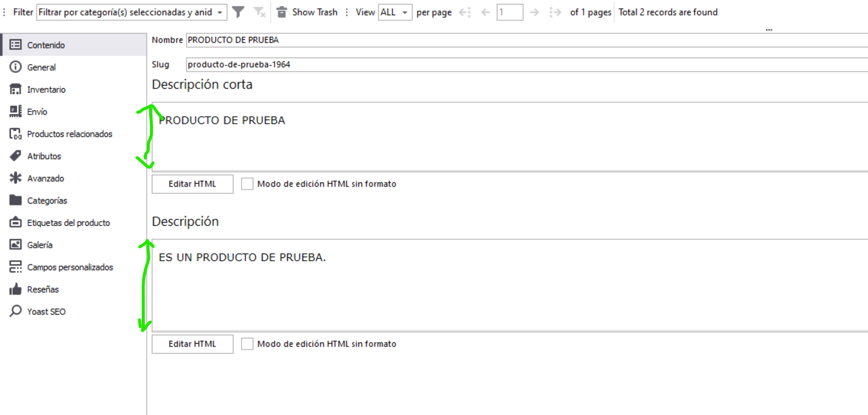Go to previous page arrow
Screen dimensions: 868x415
(486, 12)
